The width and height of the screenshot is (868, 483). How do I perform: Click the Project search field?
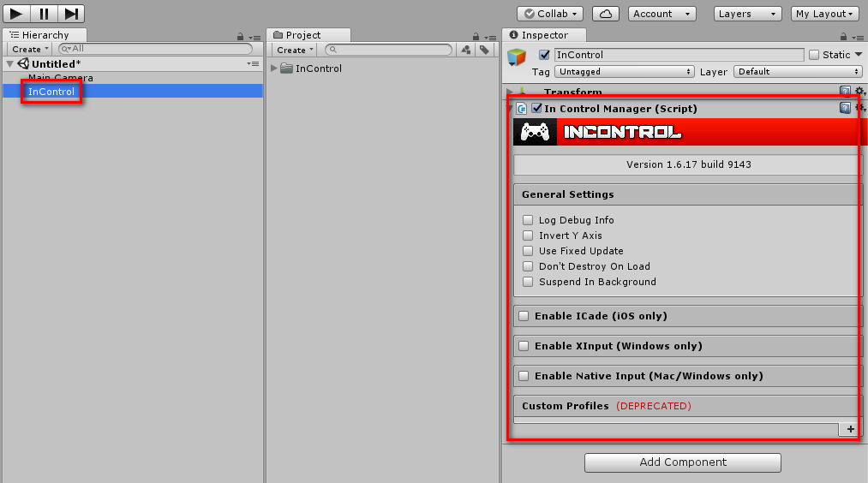389,50
